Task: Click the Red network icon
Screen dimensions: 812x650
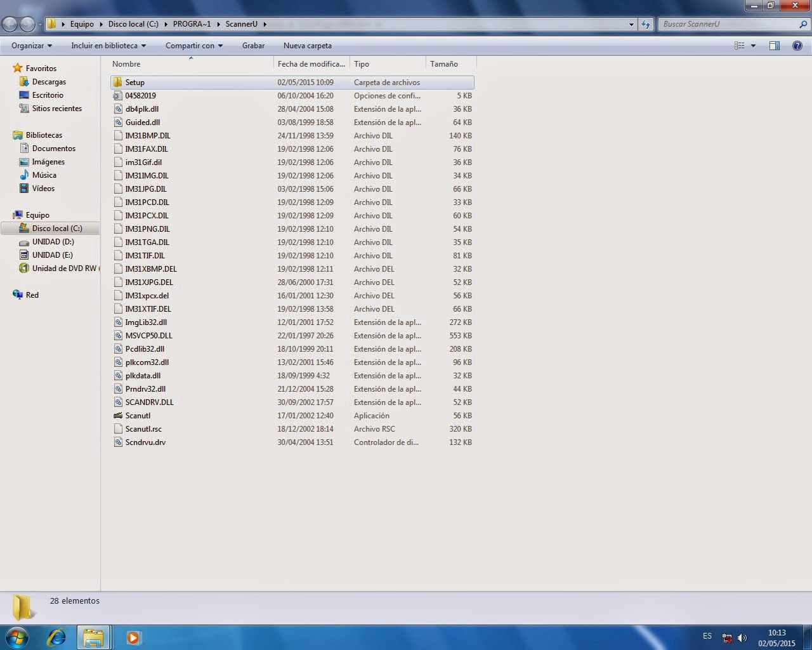Action: click(x=18, y=295)
